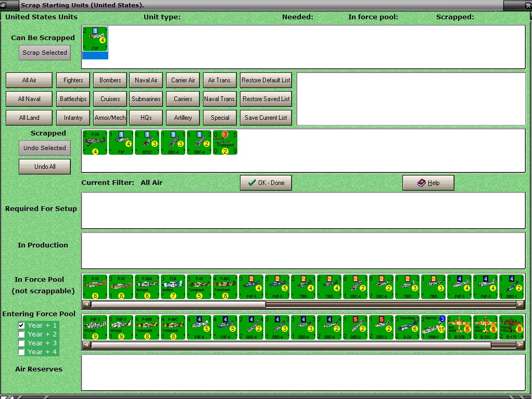Enable the Year + 4 checkbox
The height and width of the screenshot is (399, 532).
(x=21, y=352)
